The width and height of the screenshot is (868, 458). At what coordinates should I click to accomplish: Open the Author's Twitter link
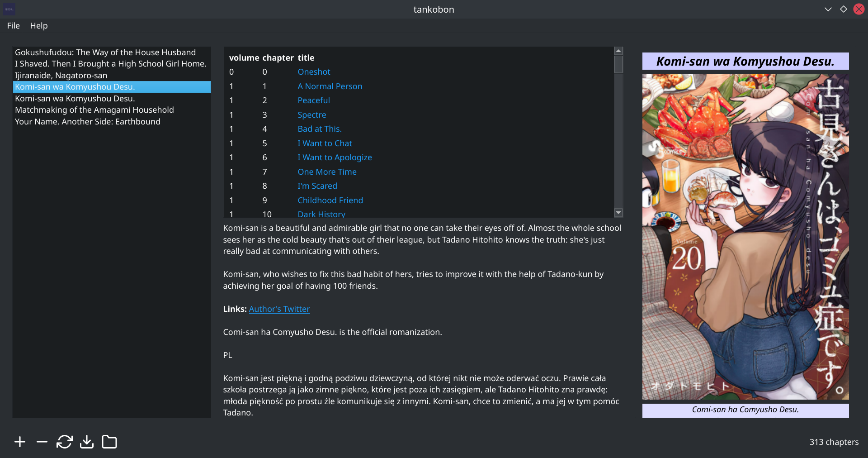[279, 309]
